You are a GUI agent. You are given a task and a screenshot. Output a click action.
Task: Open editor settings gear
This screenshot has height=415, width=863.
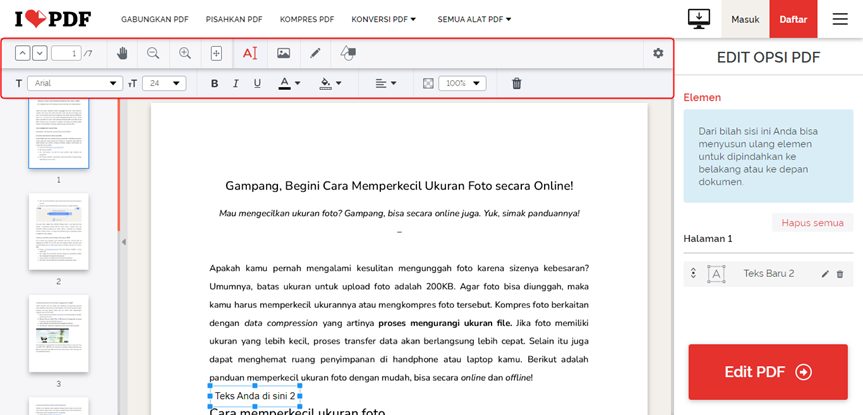[x=658, y=53]
